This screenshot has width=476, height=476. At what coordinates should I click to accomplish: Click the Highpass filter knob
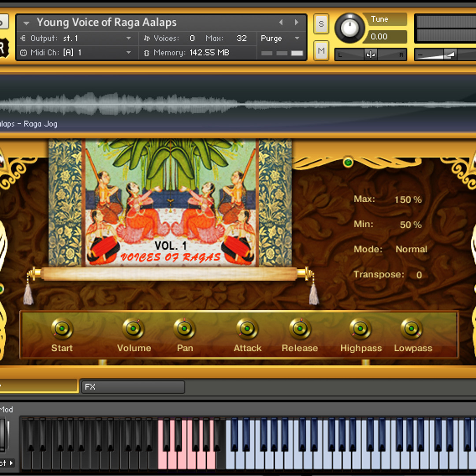pyautogui.click(x=361, y=329)
